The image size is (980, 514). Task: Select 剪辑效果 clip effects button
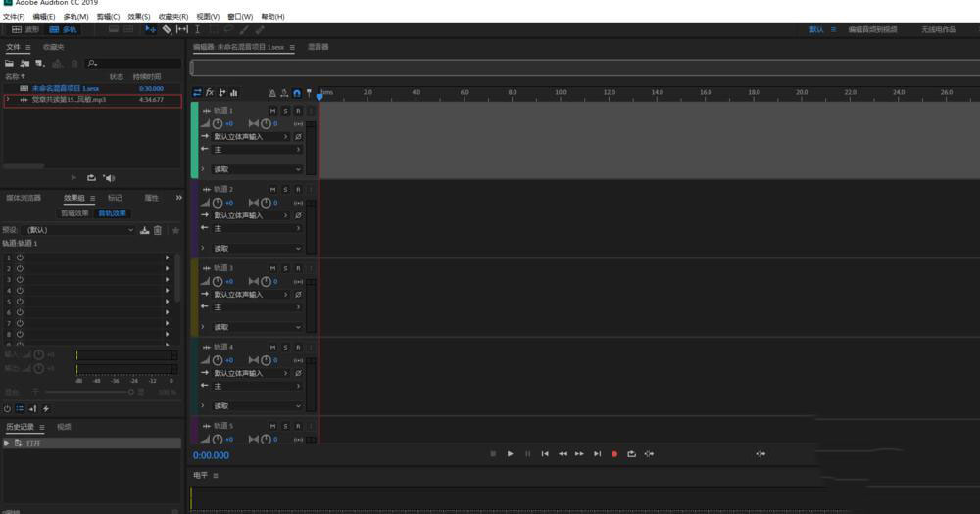(75, 213)
